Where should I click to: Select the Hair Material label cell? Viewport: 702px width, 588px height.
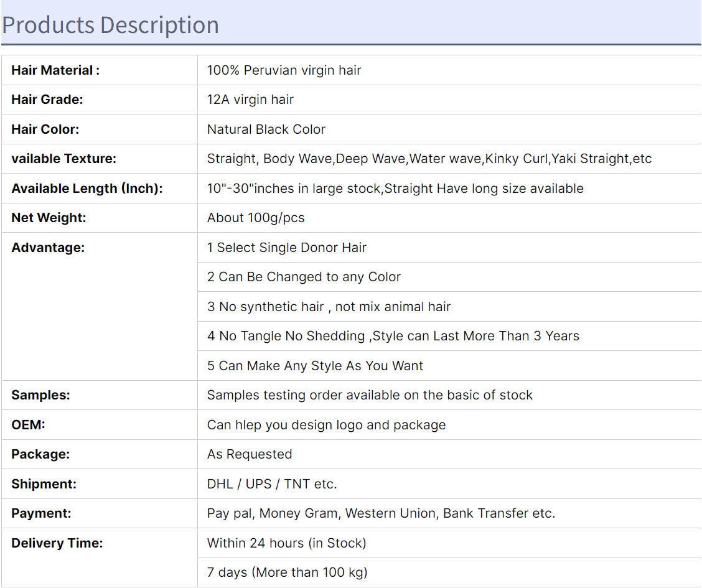[x=100, y=70]
